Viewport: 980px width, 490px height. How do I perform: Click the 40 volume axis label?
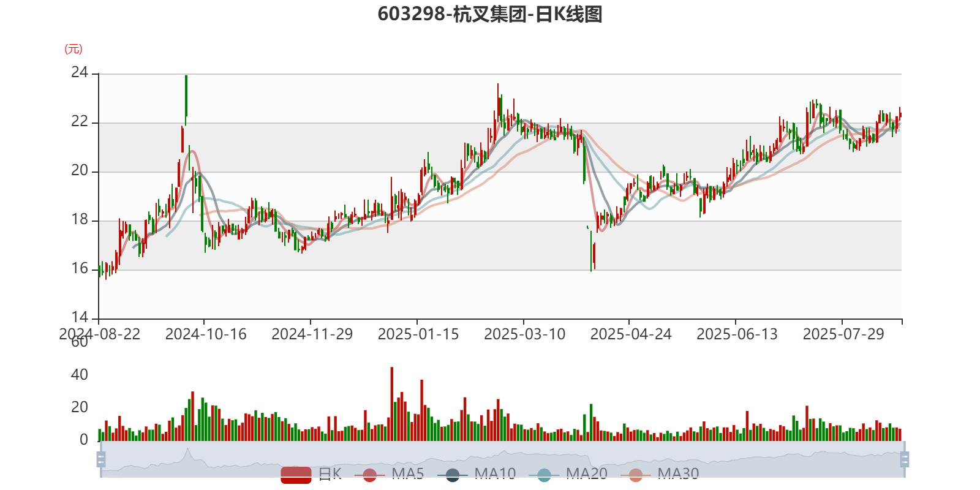click(x=80, y=375)
